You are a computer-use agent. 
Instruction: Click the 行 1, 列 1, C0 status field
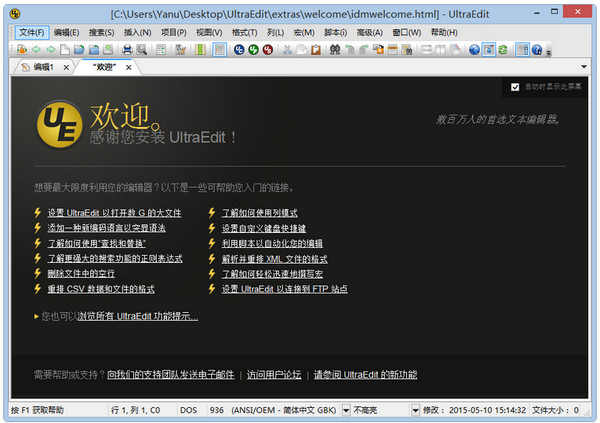click(135, 410)
